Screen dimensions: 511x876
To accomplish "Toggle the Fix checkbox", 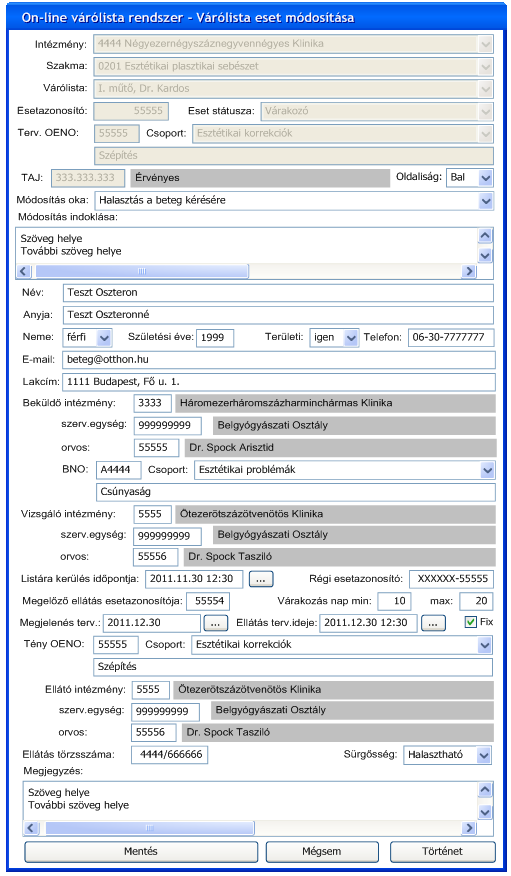I will [x=470, y=622].
